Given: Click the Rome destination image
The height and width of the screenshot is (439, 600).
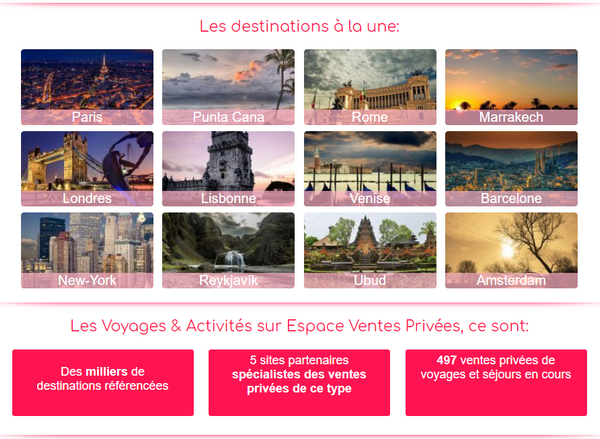Looking at the screenshot, I should click(x=370, y=87).
